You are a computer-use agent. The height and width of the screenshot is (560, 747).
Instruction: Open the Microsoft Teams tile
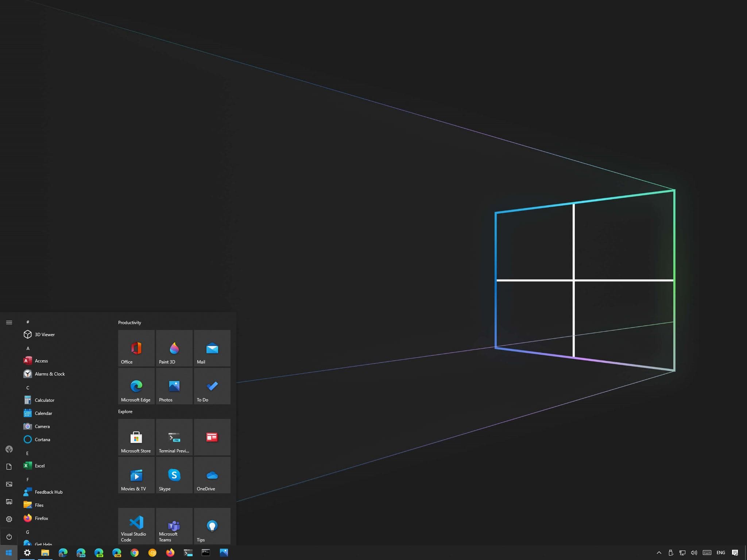tap(174, 526)
